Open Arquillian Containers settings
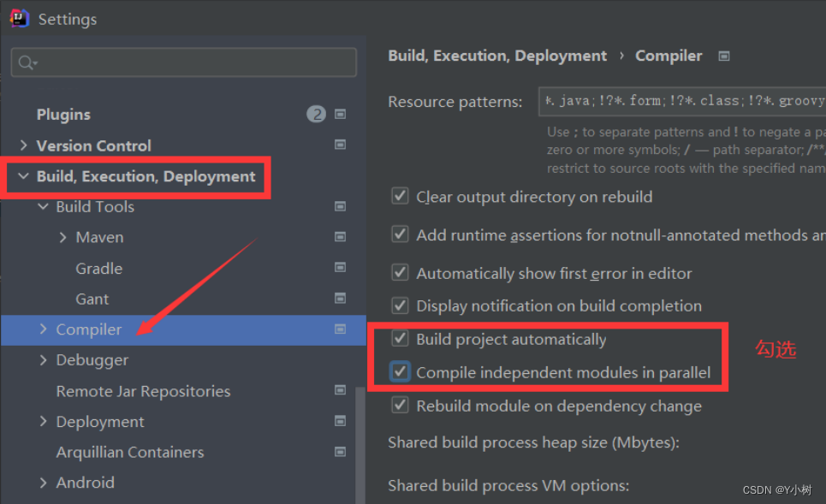The height and width of the screenshot is (504, 826). [130, 452]
